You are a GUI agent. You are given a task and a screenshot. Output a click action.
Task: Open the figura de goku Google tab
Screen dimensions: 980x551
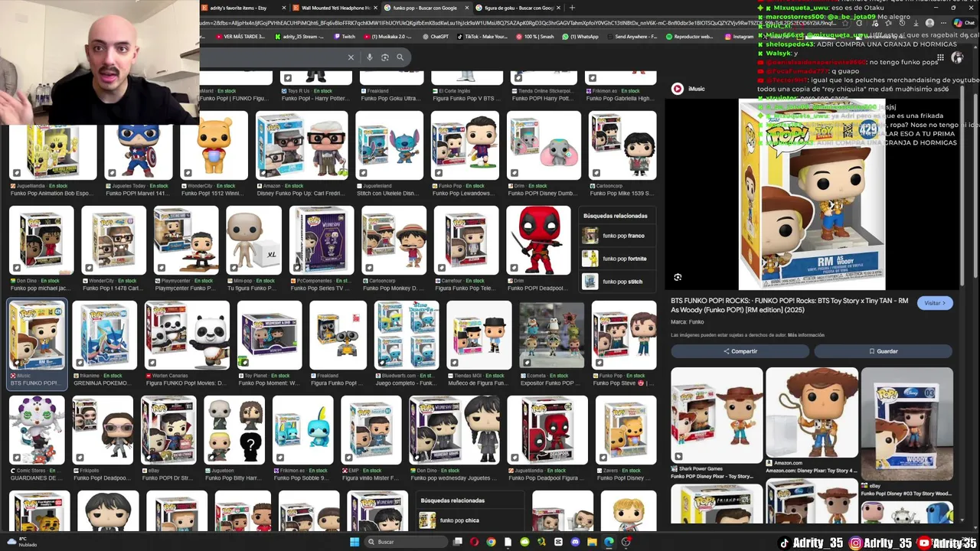(518, 8)
